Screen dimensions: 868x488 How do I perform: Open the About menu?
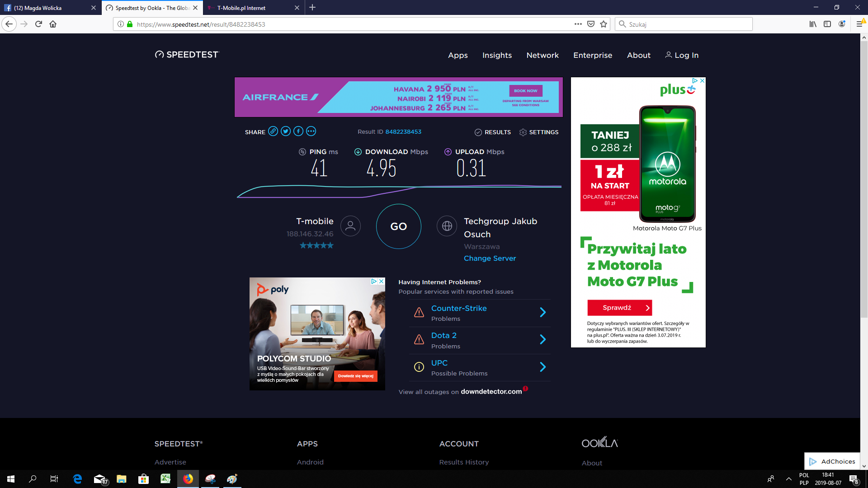click(x=639, y=55)
